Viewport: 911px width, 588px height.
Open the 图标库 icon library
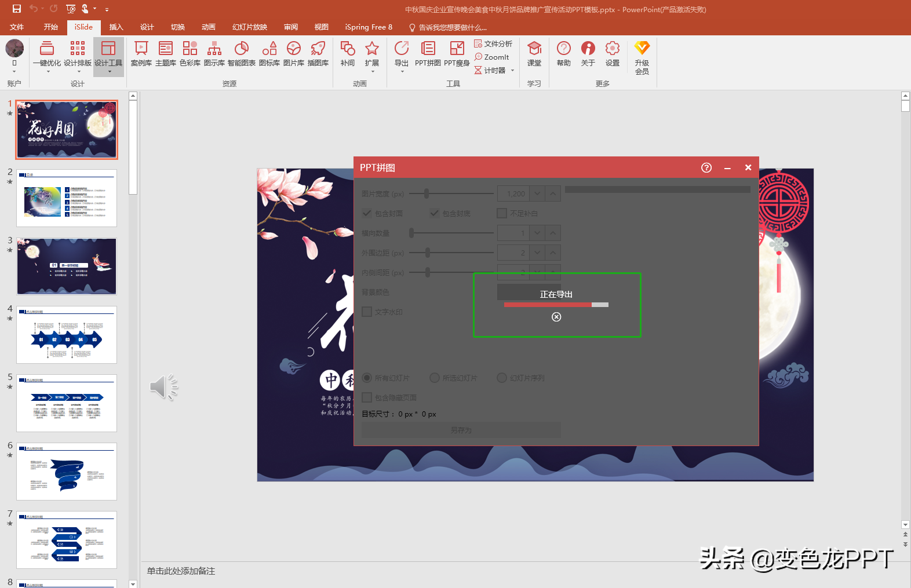coord(269,54)
